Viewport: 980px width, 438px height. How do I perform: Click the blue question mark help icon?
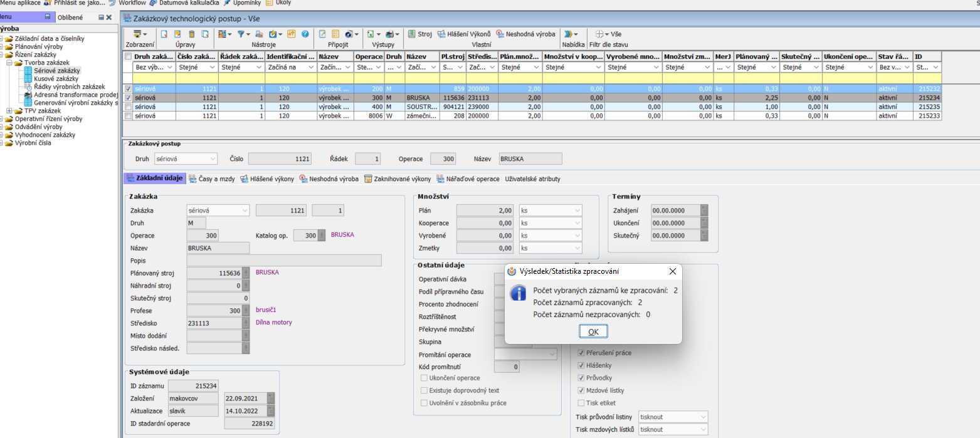(305, 34)
